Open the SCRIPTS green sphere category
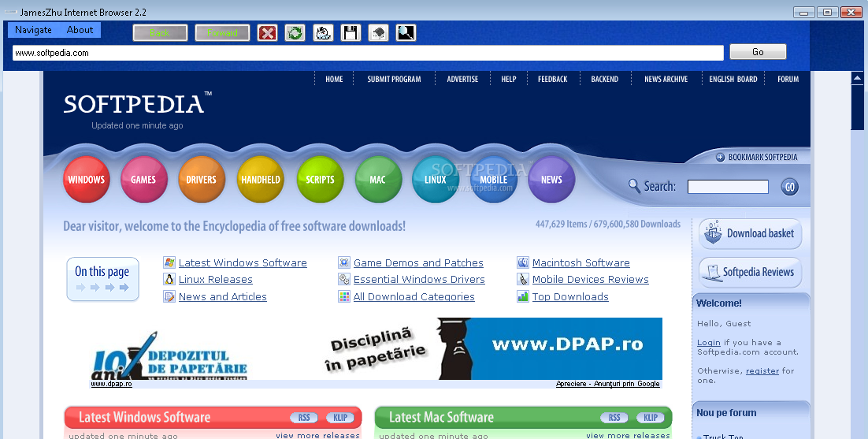This screenshot has height=439, width=868. [320, 180]
